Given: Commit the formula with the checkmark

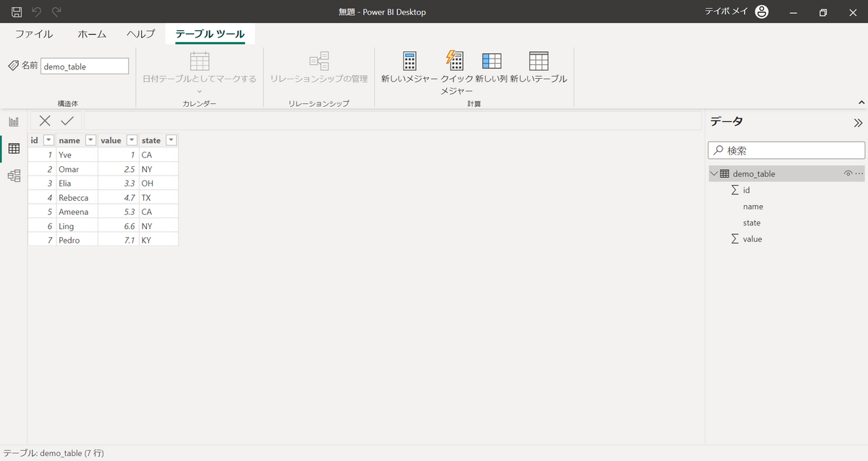Looking at the screenshot, I should click(x=67, y=120).
